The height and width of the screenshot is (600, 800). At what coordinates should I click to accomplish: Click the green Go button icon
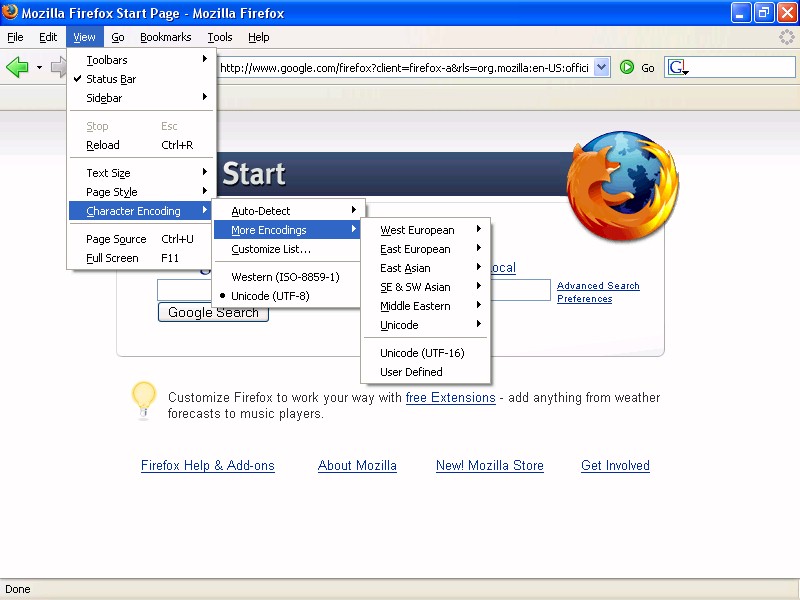point(627,67)
